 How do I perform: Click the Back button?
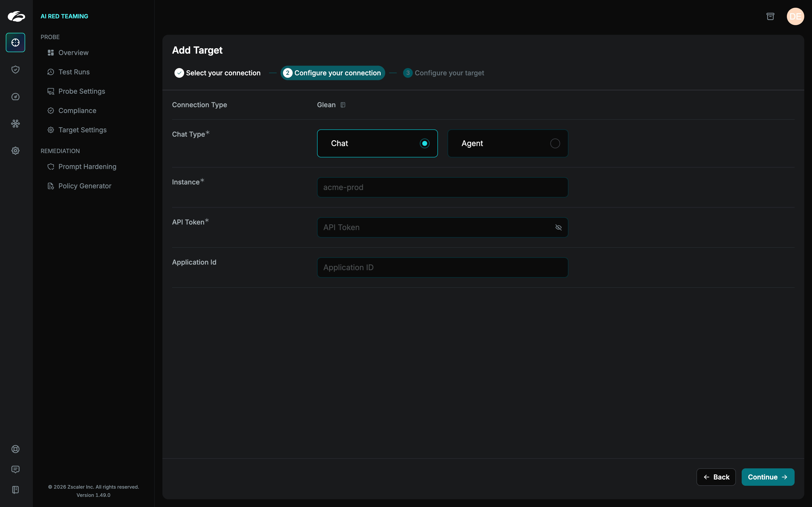[x=716, y=477]
